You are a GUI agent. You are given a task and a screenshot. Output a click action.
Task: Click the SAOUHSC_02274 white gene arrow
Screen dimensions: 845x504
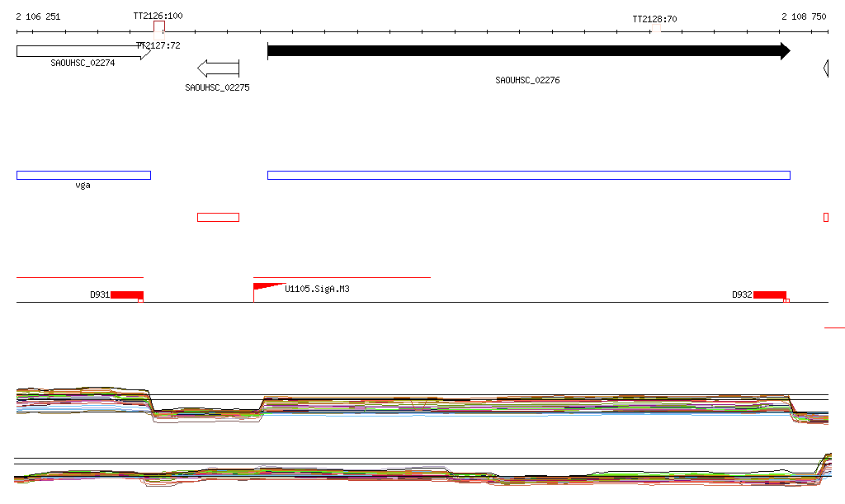coord(83,51)
